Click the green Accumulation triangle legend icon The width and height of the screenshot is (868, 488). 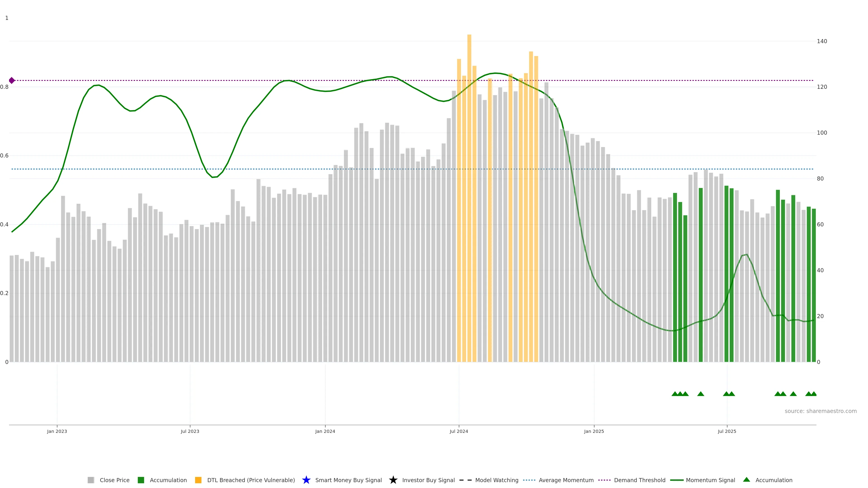(747, 480)
